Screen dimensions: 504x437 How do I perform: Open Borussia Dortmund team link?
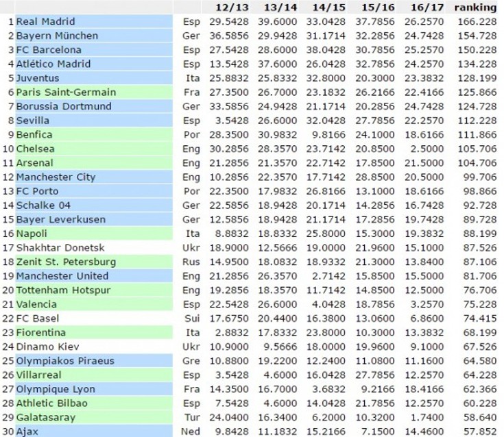[x=64, y=106]
